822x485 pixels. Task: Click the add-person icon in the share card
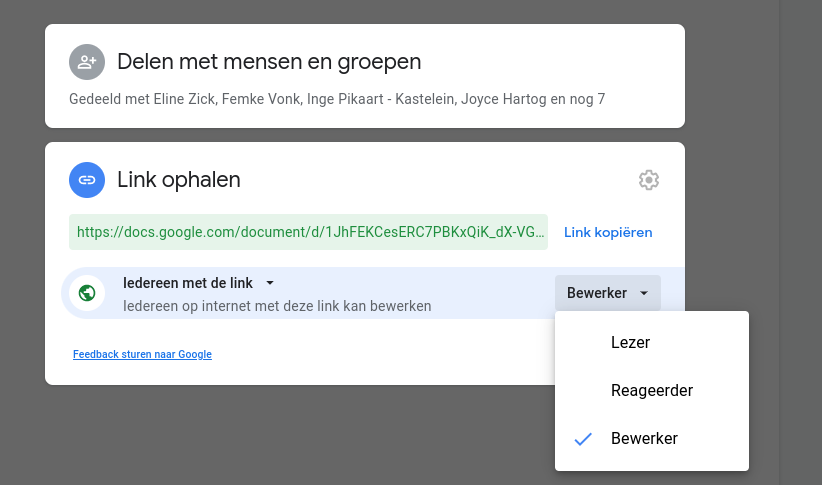click(x=87, y=62)
